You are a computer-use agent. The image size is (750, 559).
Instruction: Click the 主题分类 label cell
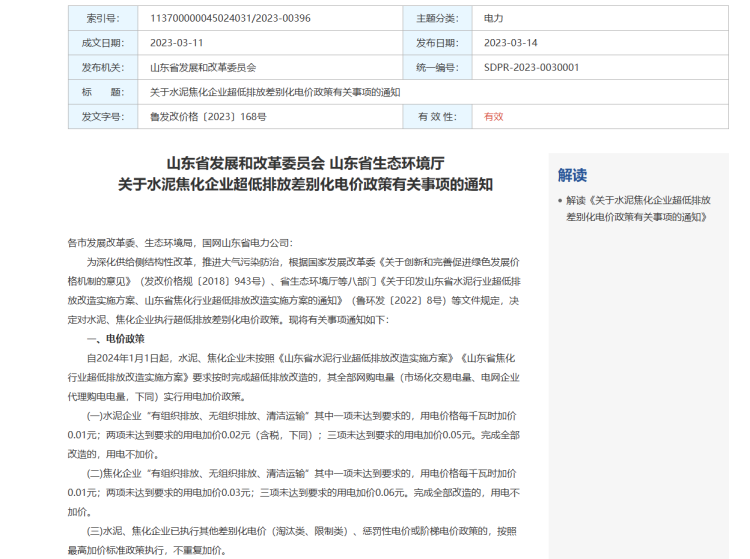click(437, 18)
